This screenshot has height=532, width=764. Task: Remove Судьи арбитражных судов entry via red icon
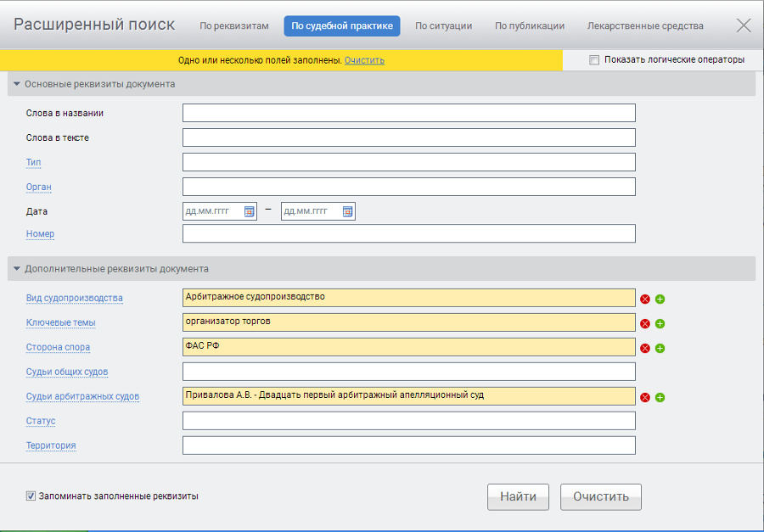click(x=645, y=397)
